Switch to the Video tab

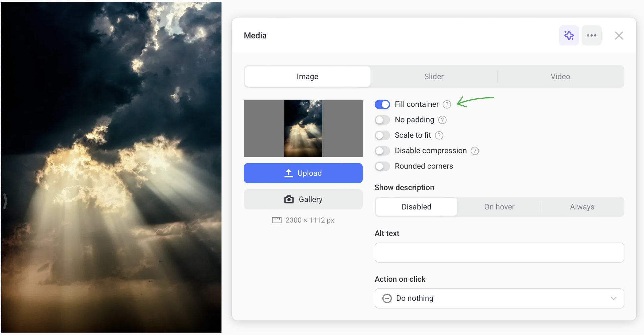pyautogui.click(x=560, y=77)
